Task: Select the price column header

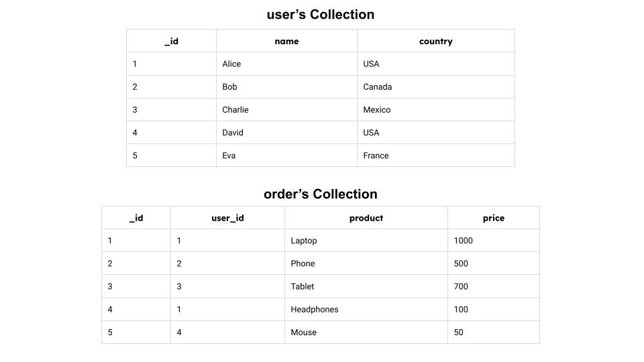Action: point(494,217)
